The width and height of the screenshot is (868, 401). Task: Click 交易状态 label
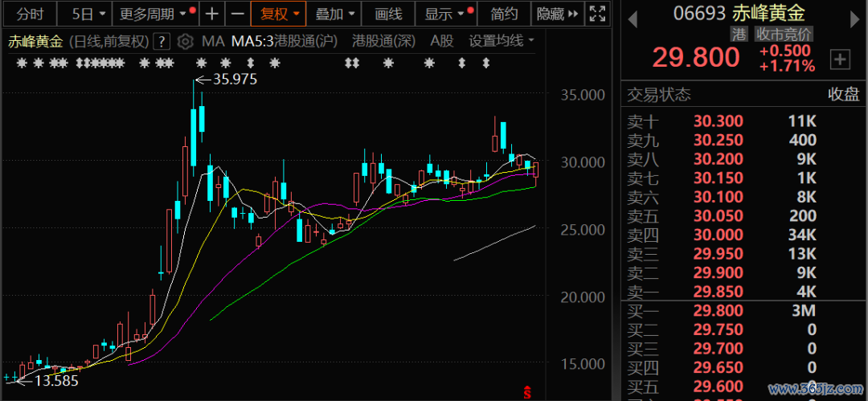(659, 95)
